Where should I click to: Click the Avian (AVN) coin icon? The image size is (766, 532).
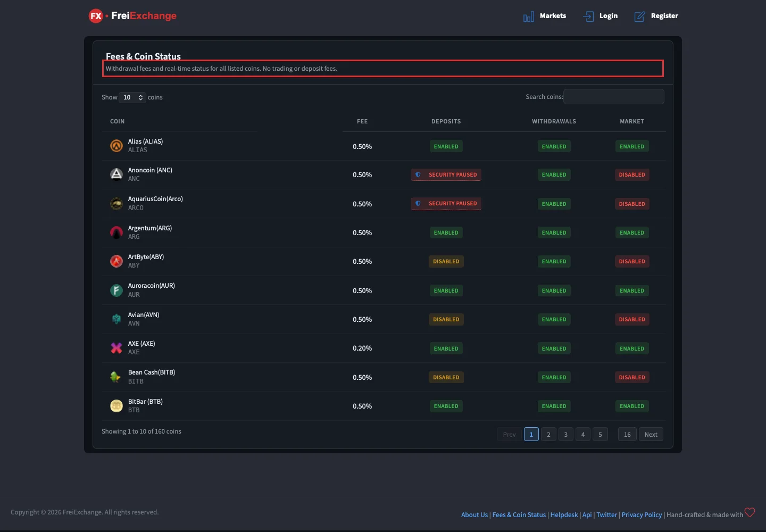point(116,319)
